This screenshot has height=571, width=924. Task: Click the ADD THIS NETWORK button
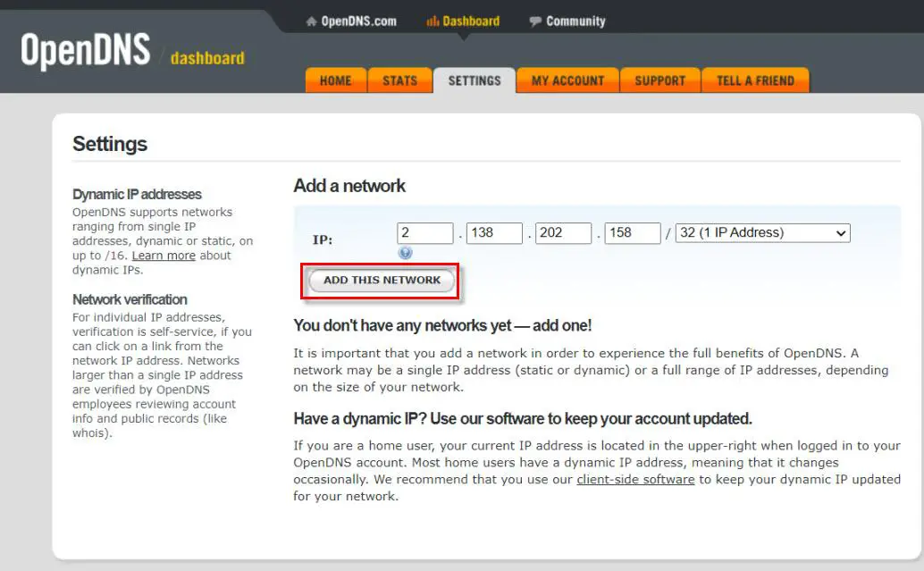[382, 281]
